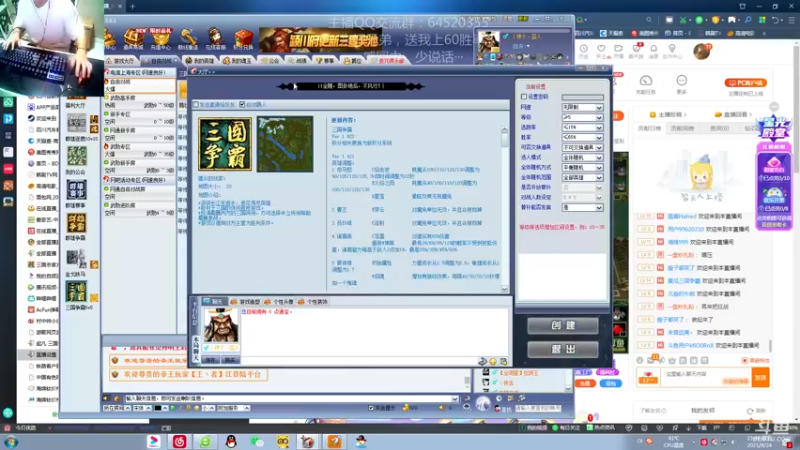This screenshot has height=450, width=800.
Task: Click the PC客户端 button in browser
Action: 745,83
